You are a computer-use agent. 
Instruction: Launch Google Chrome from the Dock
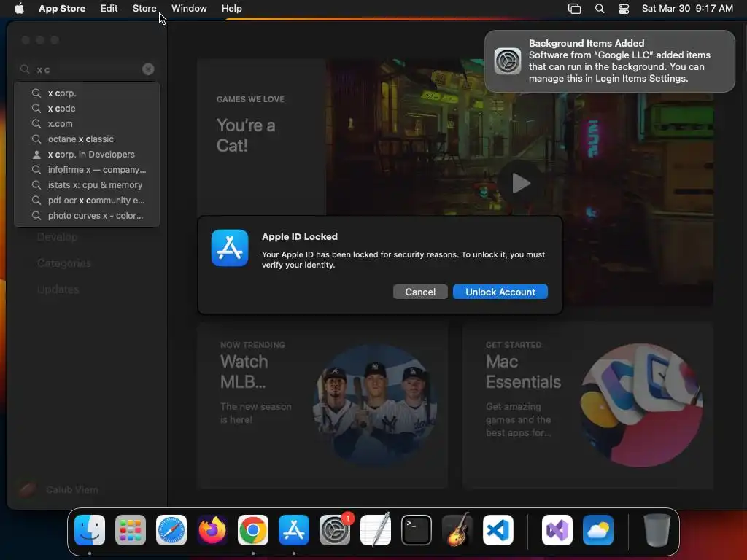(253, 530)
